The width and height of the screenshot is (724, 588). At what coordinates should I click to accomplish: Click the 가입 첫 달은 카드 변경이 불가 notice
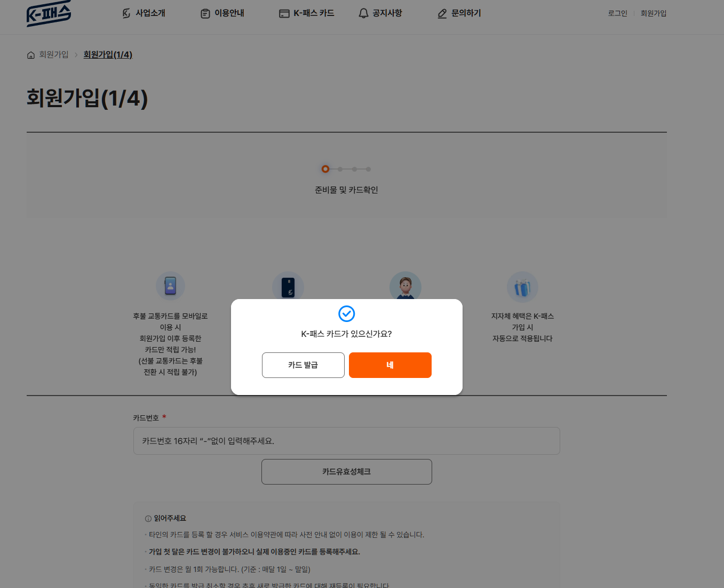[254, 552]
